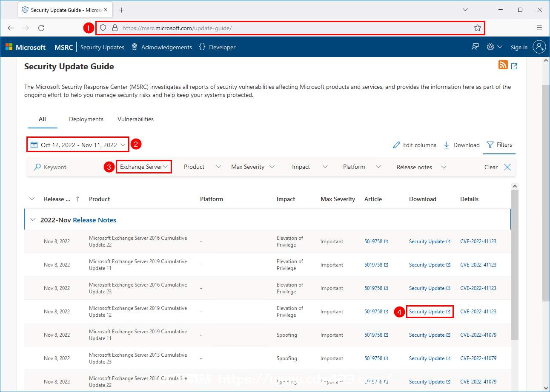Open Security Update for Exchange 2013 CU23
Screen dimensions: 550x392
tap(430, 358)
